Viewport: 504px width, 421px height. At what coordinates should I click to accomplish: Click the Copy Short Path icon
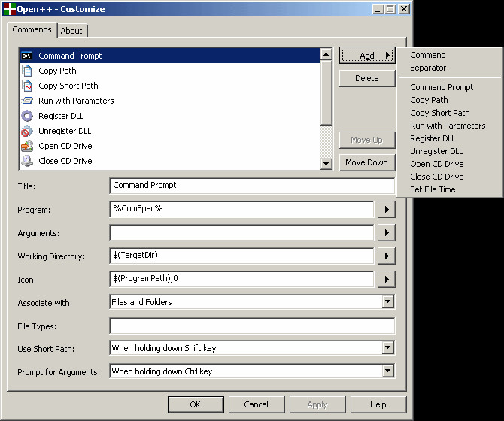tap(27, 86)
